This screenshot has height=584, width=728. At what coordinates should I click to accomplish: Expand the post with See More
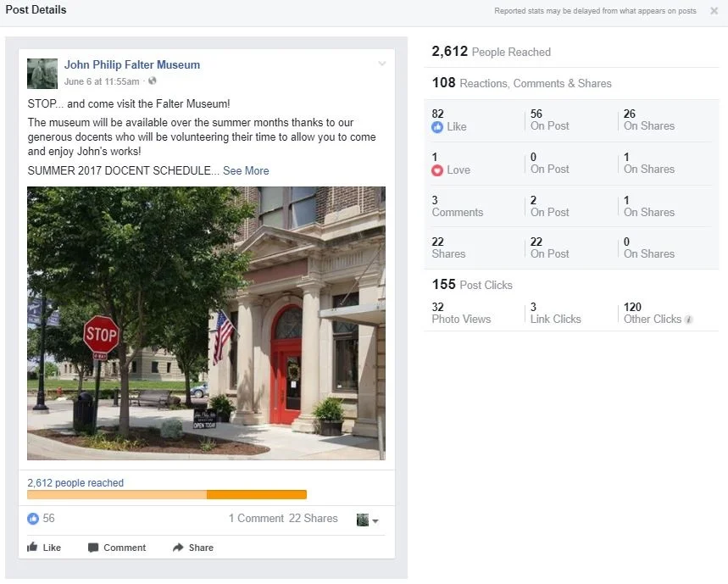coord(246,171)
